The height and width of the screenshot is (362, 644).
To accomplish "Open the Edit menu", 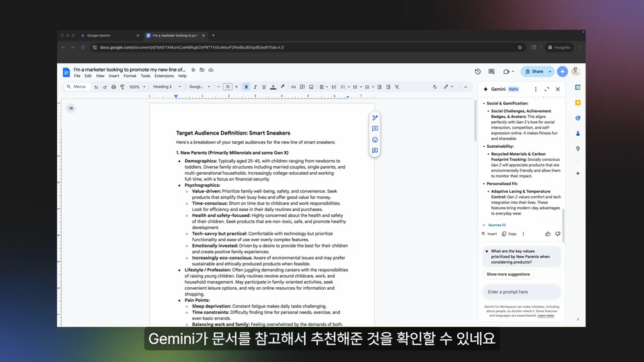I will (x=88, y=76).
